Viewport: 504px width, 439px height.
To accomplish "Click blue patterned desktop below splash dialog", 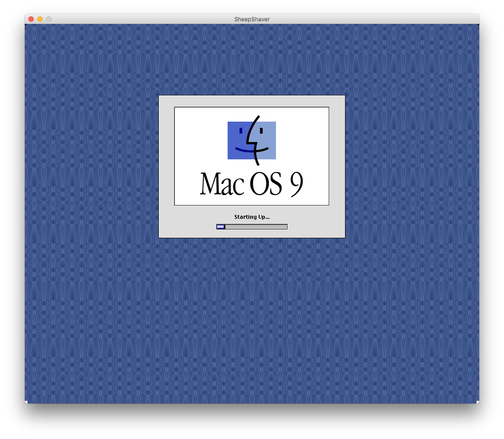I will point(252,311).
